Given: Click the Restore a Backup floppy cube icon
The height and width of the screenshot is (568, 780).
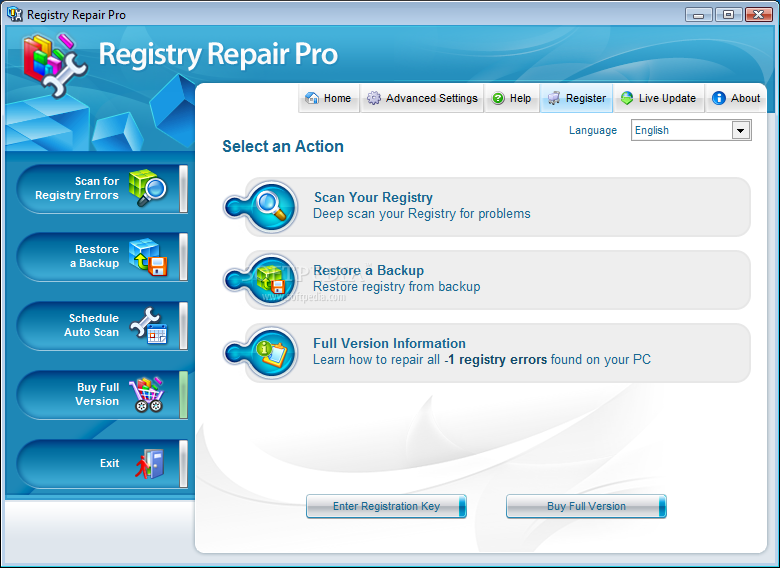Looking at the screenshot, I should 148,257.
